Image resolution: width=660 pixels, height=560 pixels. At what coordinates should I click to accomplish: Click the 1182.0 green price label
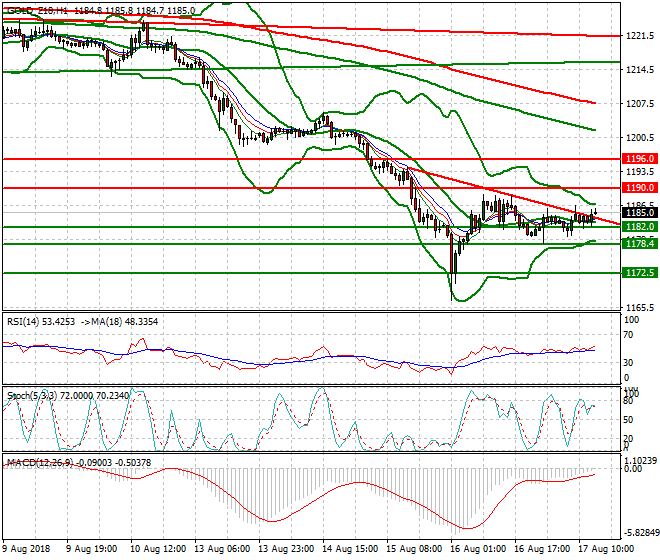point(639,227)
